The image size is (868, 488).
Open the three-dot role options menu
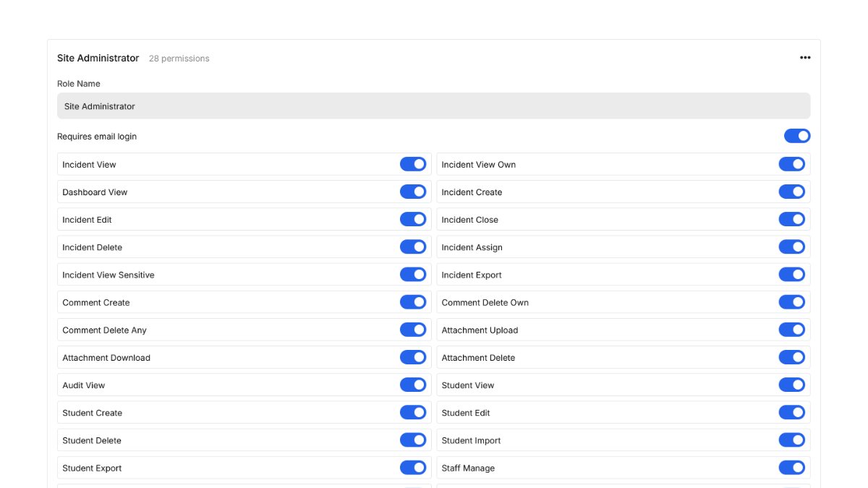[x=804, y=58]
